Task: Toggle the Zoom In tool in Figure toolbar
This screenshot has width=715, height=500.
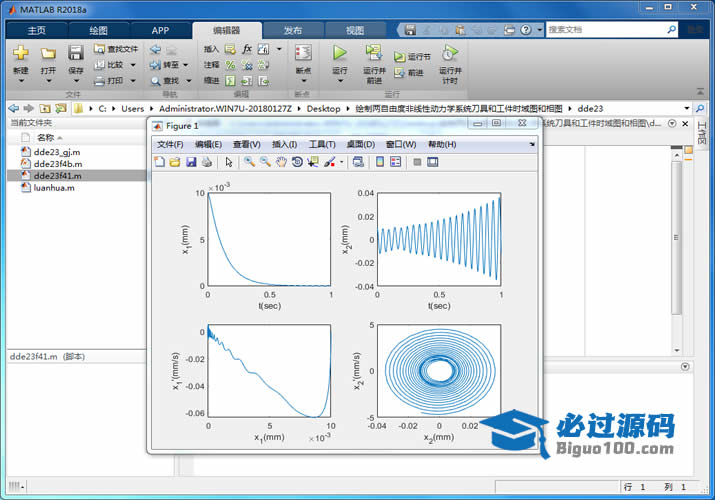Action: (249, 161)
